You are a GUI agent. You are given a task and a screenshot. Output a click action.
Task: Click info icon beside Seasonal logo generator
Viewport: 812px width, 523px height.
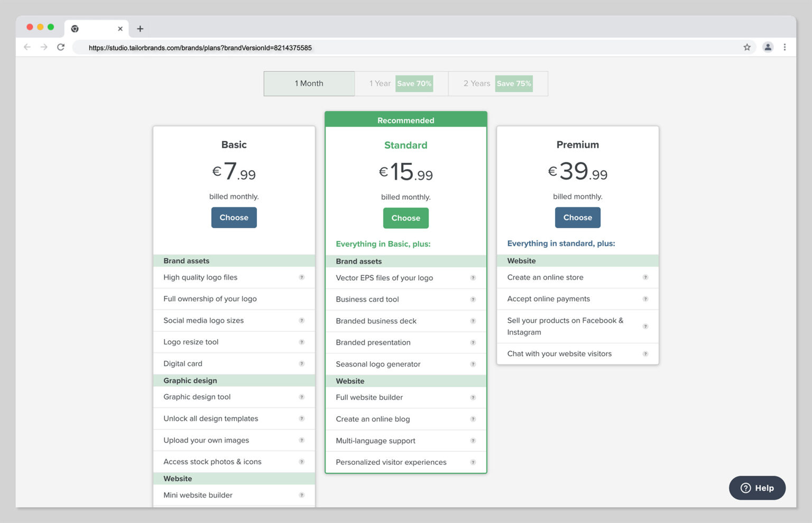pos(473,365)
